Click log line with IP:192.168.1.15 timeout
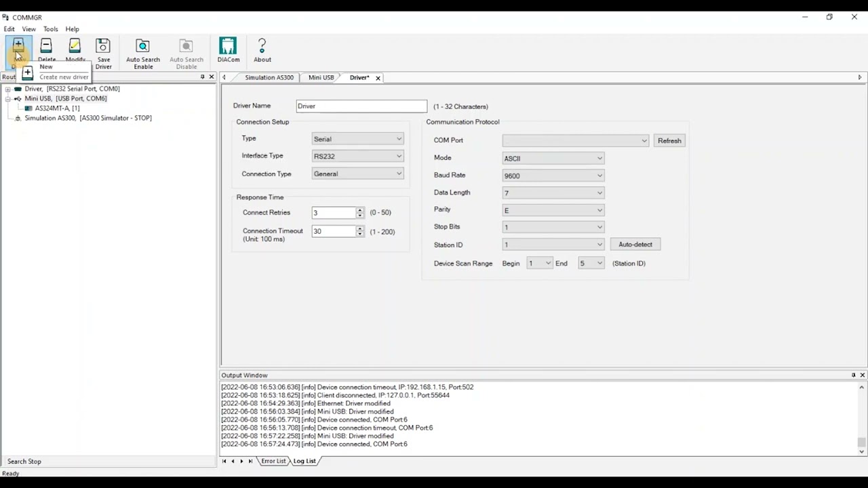The height and width of the screenshot is (488, 868). coord(347,387)
